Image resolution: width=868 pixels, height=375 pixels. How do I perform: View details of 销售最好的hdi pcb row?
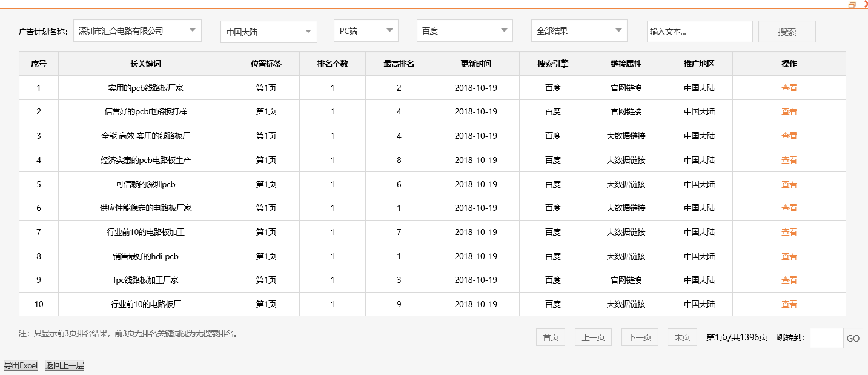(789, 256)
